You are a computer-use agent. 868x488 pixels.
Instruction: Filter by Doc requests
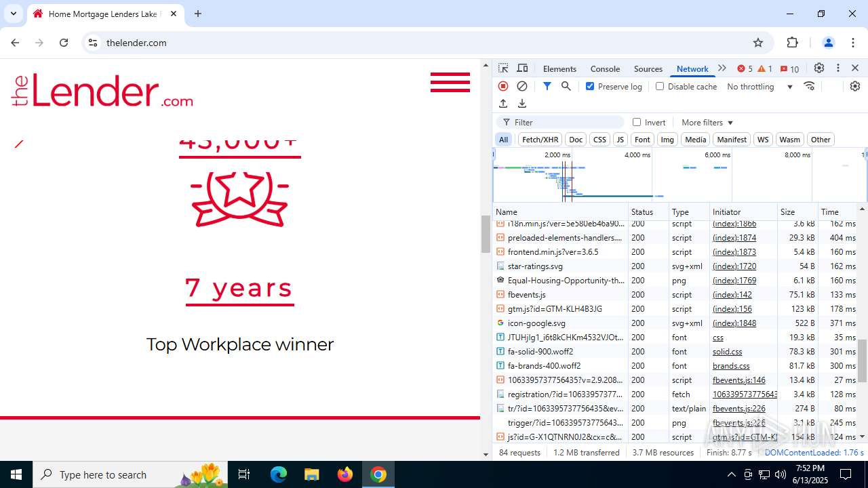click(576, 140)
